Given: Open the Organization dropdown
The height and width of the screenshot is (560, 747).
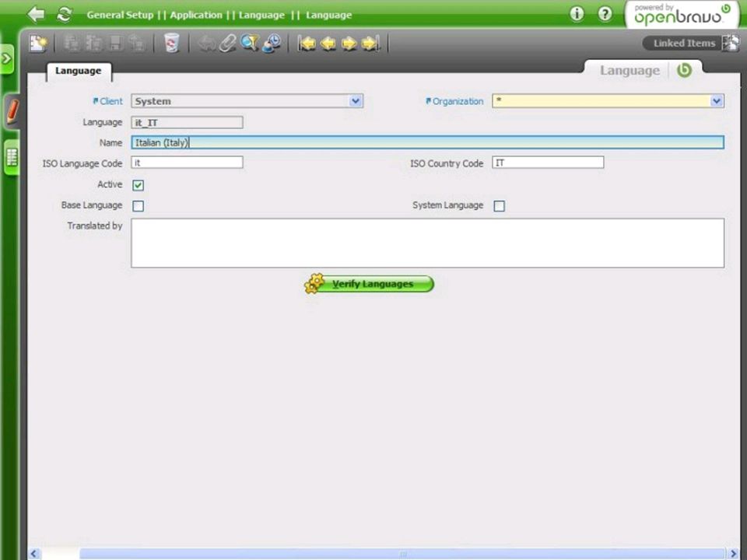Looking at the screenshot, I should (608, 101).
